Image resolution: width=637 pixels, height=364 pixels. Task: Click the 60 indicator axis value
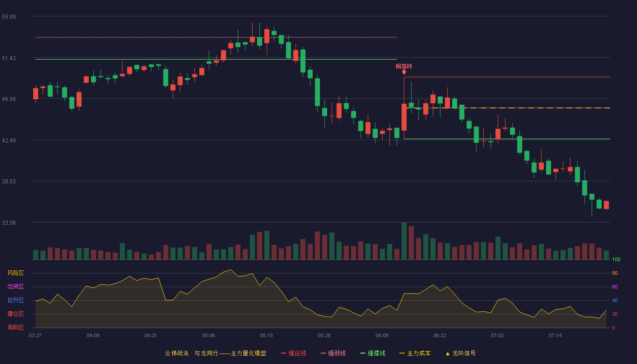coord(615,287)
